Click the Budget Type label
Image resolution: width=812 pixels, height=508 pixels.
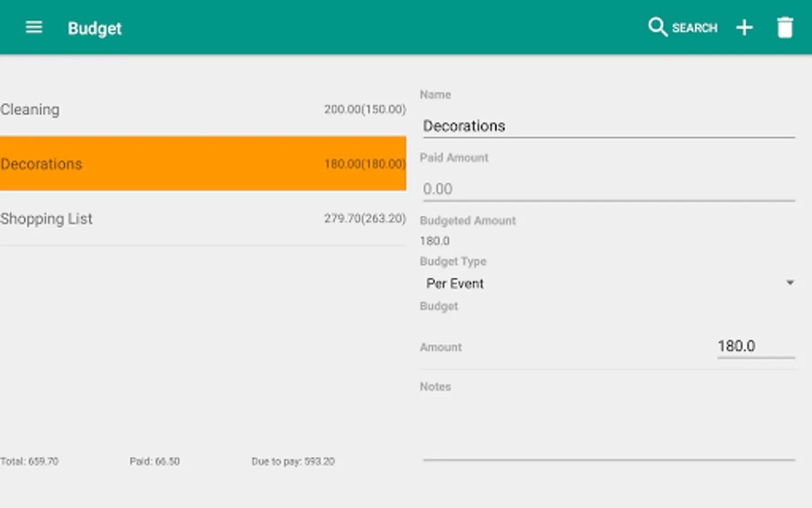tap(453, 261)
